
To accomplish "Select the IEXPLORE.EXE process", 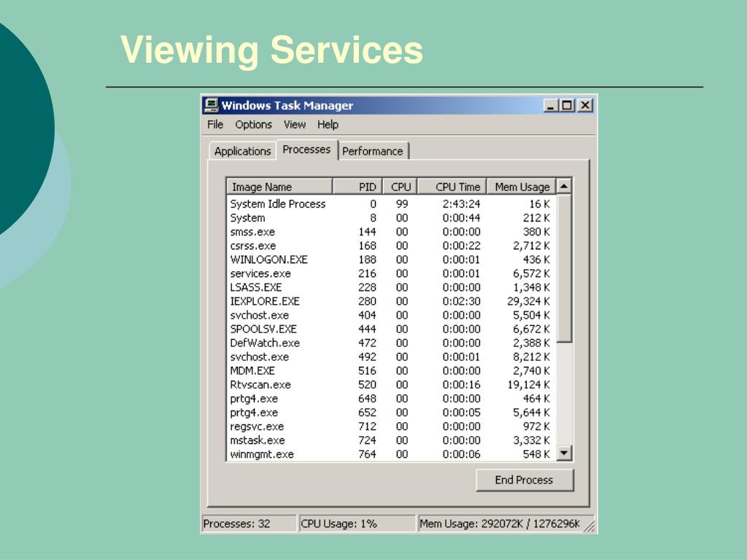I will pos(391,301).
